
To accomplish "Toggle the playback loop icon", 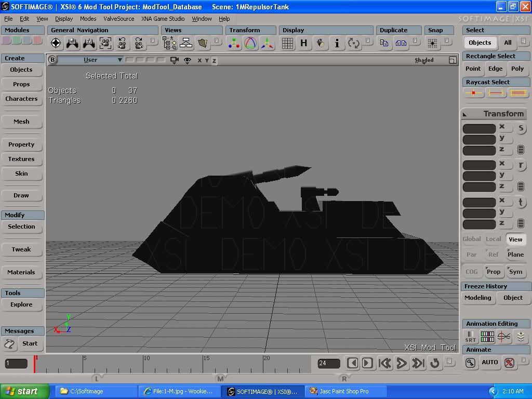I will (434, 363).
